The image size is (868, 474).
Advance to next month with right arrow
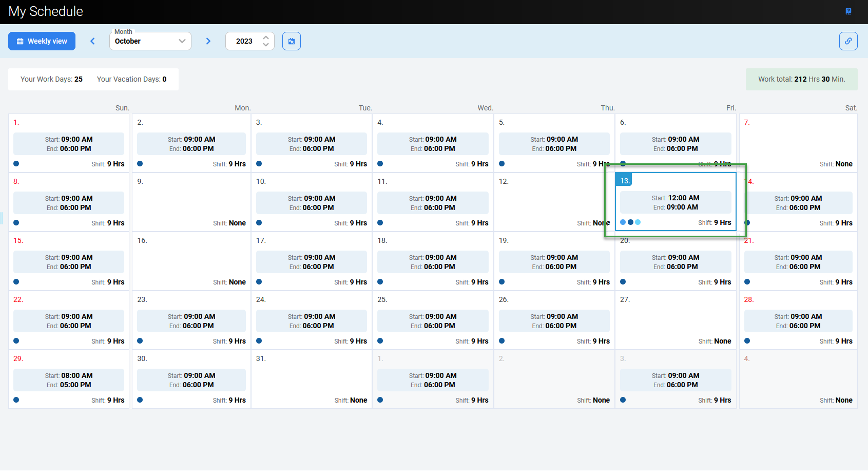point(208,41)
